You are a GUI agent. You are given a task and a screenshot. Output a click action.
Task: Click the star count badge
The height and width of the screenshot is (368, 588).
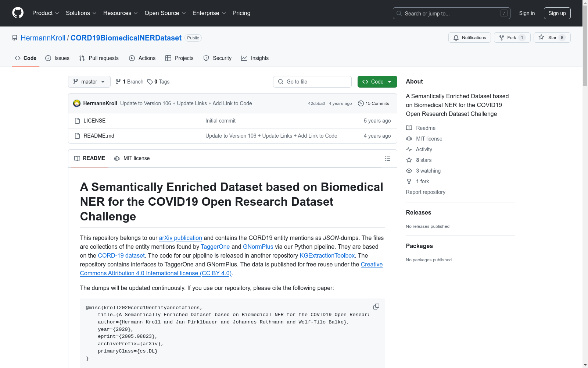(562, 38)
